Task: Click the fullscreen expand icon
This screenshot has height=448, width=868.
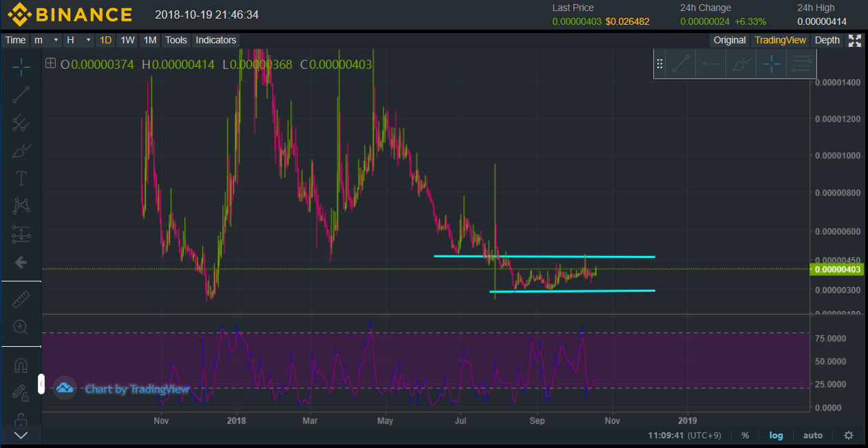Action: [x=855, y=40]
